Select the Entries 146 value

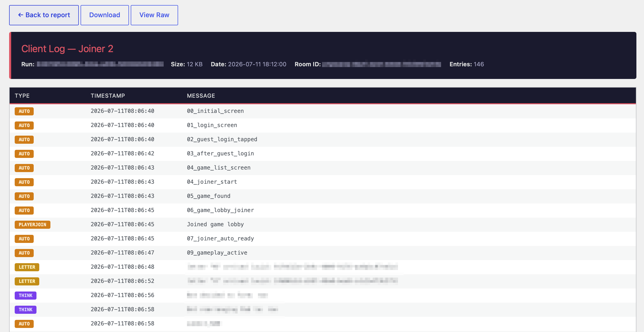[479, 64]
